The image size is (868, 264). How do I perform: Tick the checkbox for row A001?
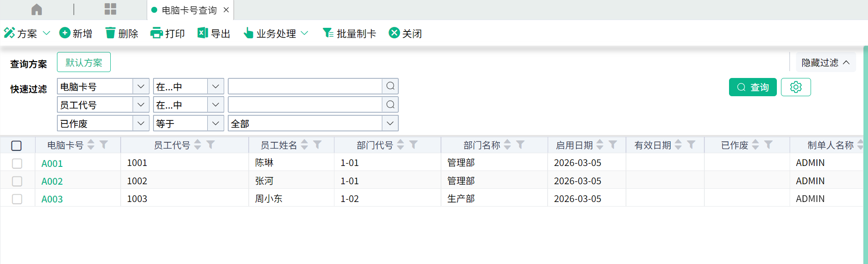17,163
